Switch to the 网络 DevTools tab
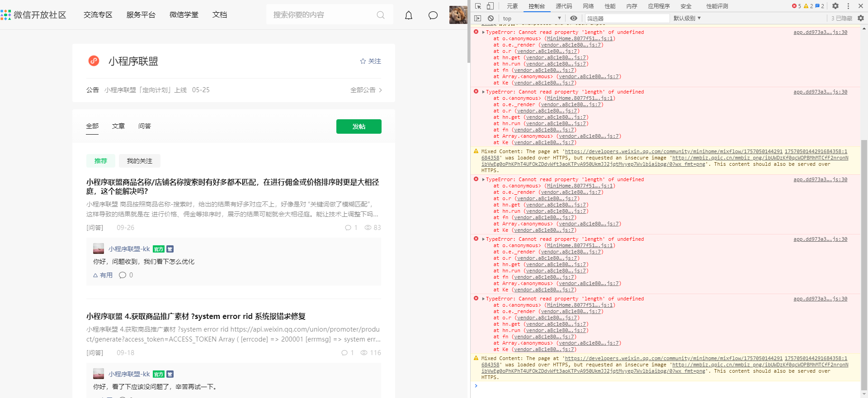868x398 pixels. coord(588,6)
